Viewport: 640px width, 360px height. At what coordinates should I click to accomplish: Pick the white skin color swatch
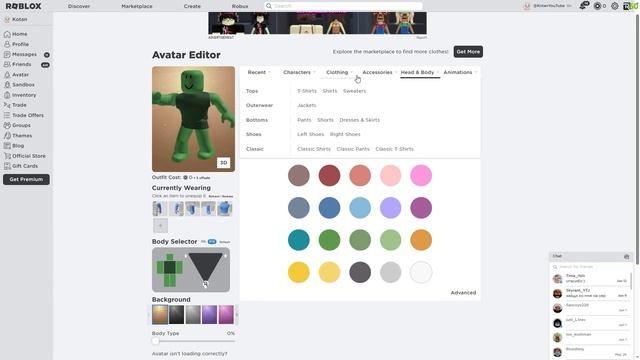[x=421, y=272]
